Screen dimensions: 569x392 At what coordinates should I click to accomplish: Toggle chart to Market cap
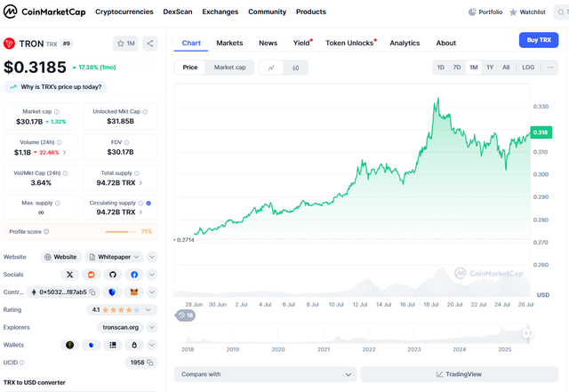pos(229,68)
